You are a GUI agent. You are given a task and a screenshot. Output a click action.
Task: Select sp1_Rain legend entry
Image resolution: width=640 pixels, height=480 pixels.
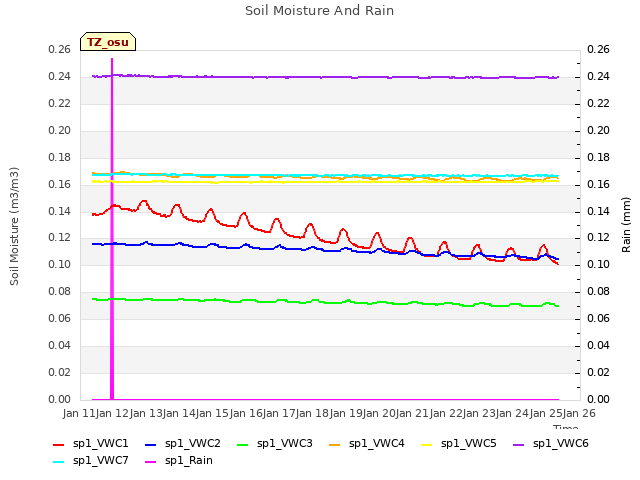(179, 461)
